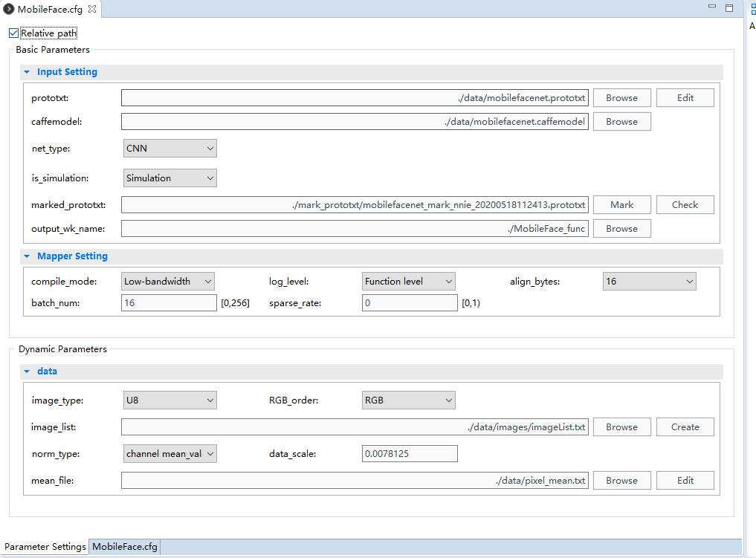Open the compile_mode Low-bandwidth dropdown
This screenshot has height=558, width=756.
coord(168,282)
